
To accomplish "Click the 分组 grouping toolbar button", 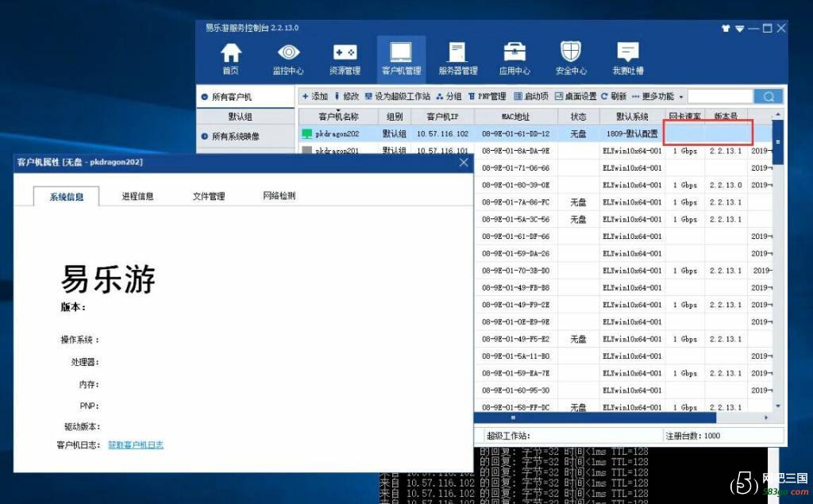I will [449, 97].
